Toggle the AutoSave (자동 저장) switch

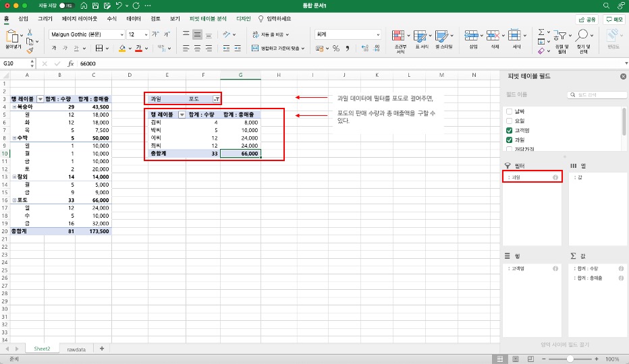click(x=65, y=5)
